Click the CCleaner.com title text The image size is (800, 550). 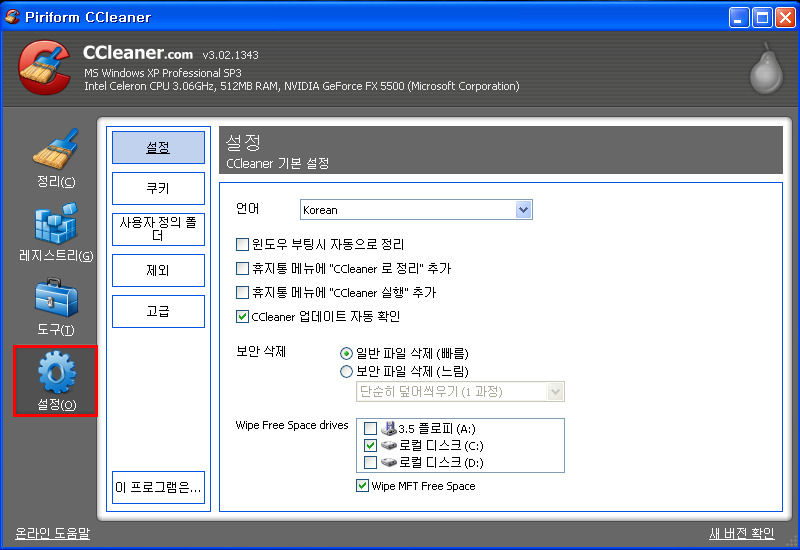[x=138, y=53]
